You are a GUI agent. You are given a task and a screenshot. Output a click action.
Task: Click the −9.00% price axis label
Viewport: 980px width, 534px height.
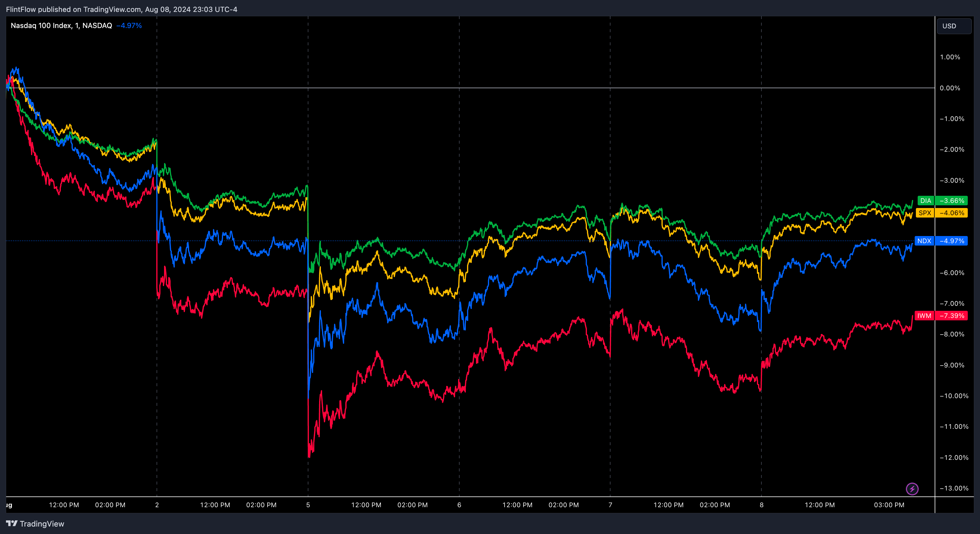coord(952,365)
